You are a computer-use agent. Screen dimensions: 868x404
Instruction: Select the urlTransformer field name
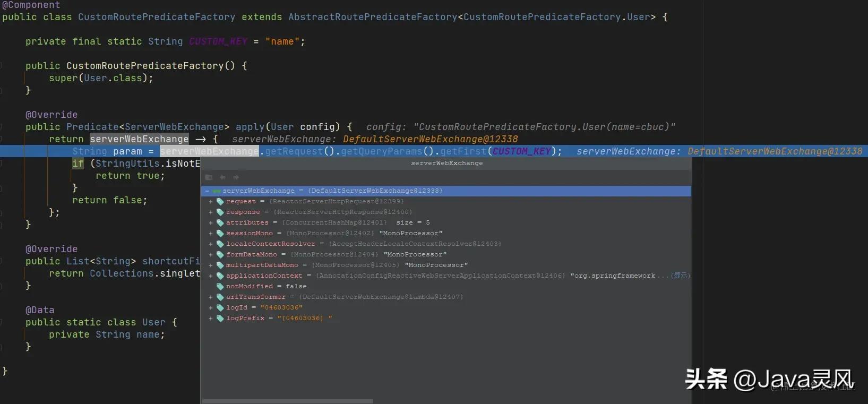(256, 297)
